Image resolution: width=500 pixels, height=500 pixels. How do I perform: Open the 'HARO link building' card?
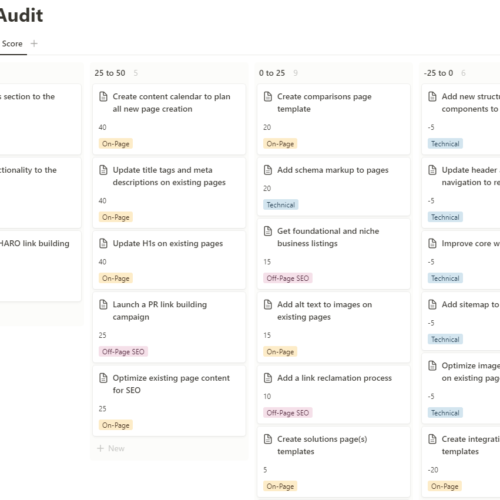(40, 266)
